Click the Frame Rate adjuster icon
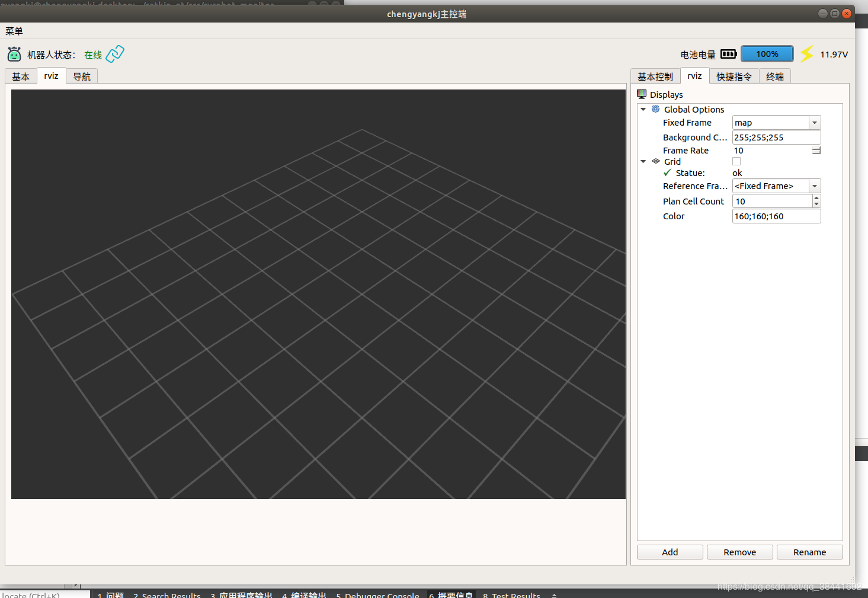Screen dimensions: 868x598 816,150
